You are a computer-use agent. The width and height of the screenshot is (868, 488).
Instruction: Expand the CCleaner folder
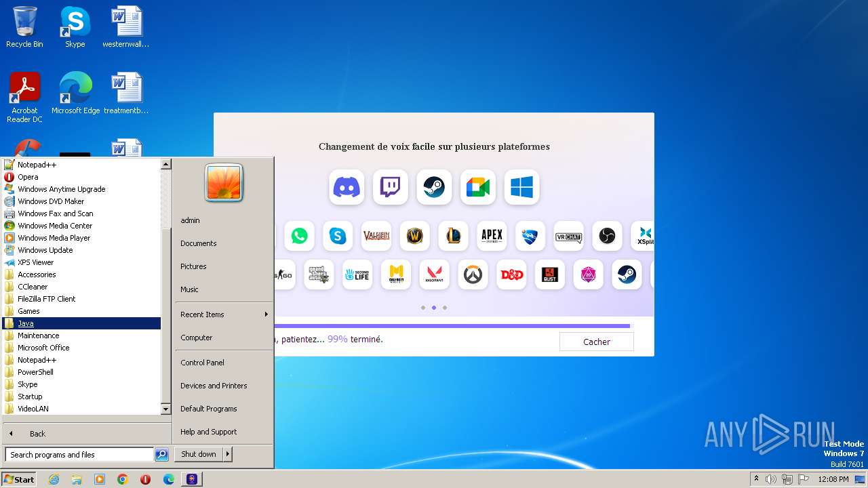point(81,287)
